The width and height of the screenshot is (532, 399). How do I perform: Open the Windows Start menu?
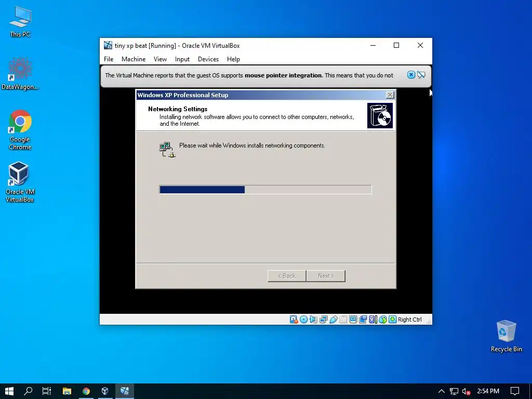9,391
